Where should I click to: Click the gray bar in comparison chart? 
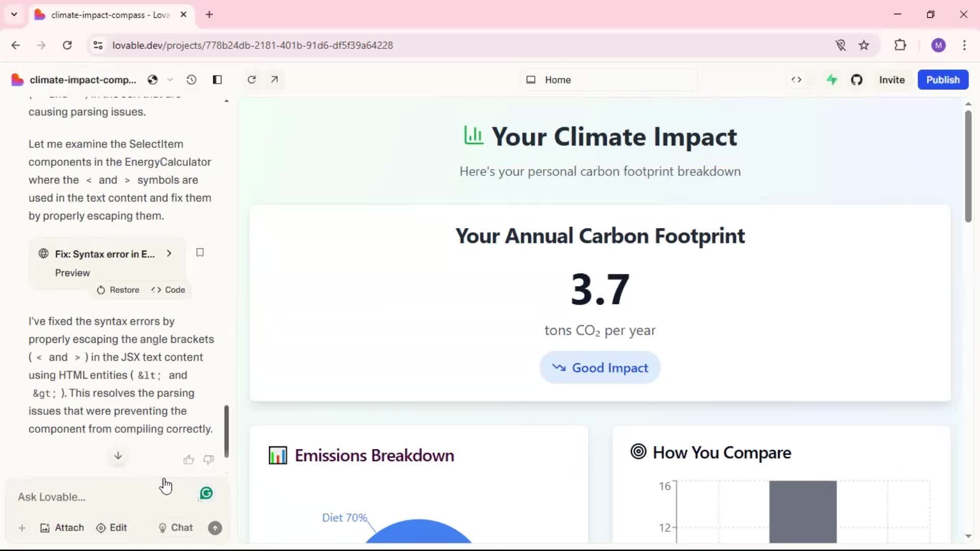pos(803,512)
